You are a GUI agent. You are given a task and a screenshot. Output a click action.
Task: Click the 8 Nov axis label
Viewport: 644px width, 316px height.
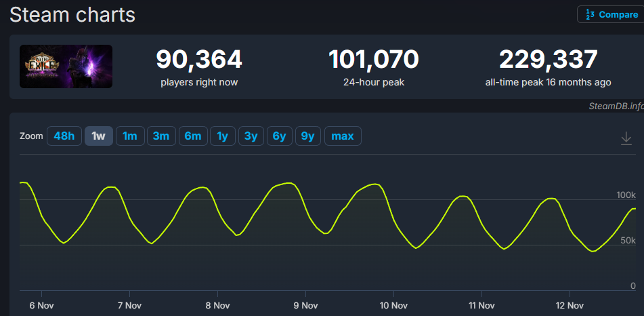point(217,306)
